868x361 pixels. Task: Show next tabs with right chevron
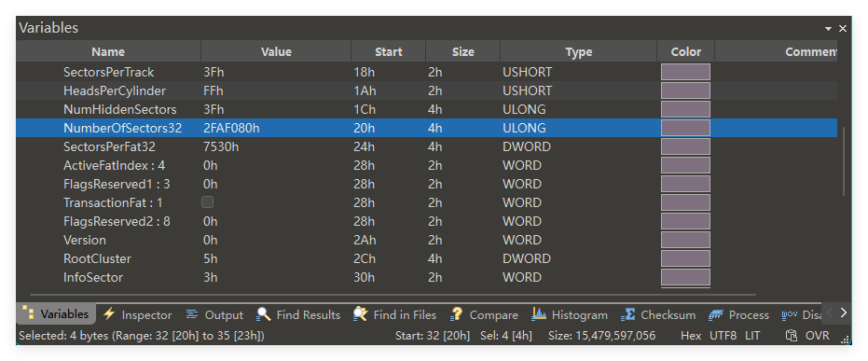tap(843, 312)
